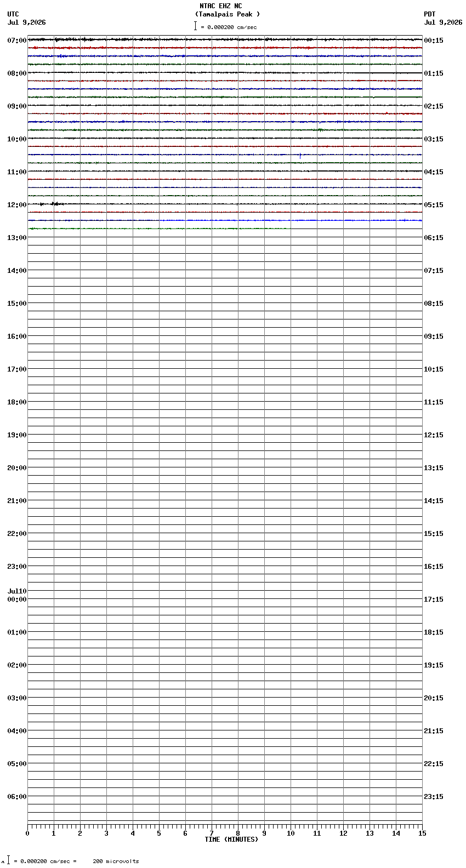Click the 12:00 UTC row label
The image size is (466, 868).
click(x=17, y=205)
